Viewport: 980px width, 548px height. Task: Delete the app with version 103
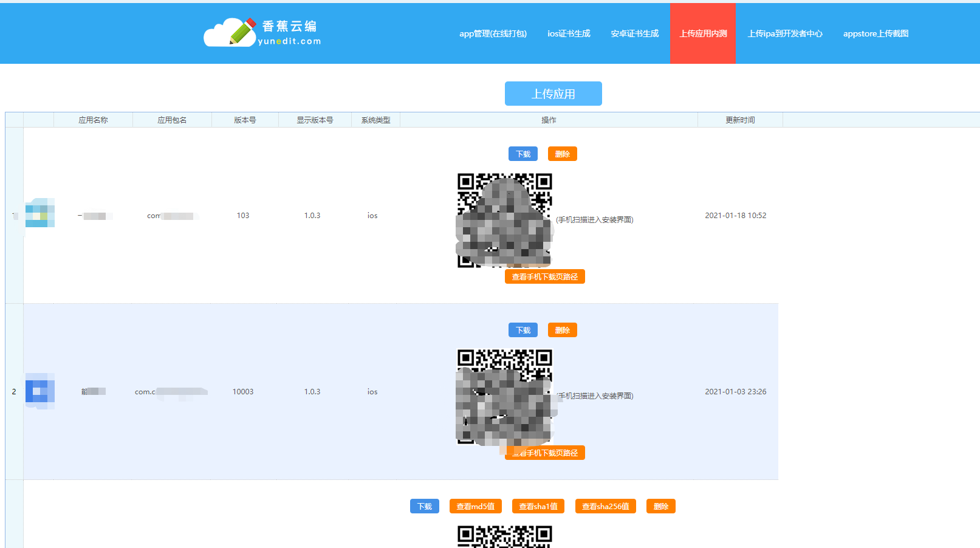point(563,154)
